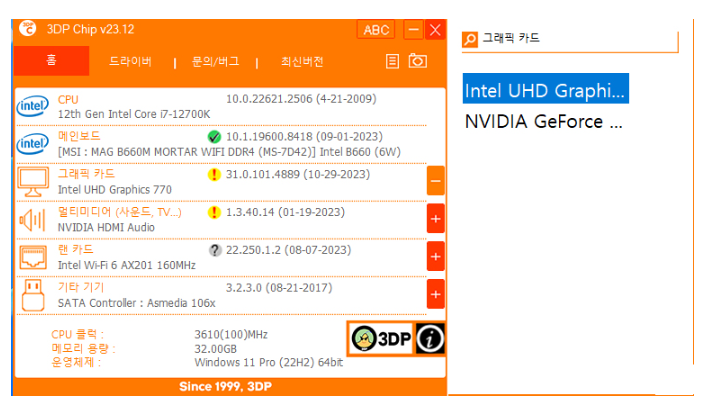720x406 pixels.
Task: Click the 32.00GB memory value
Action: click(x=216, y=349)
